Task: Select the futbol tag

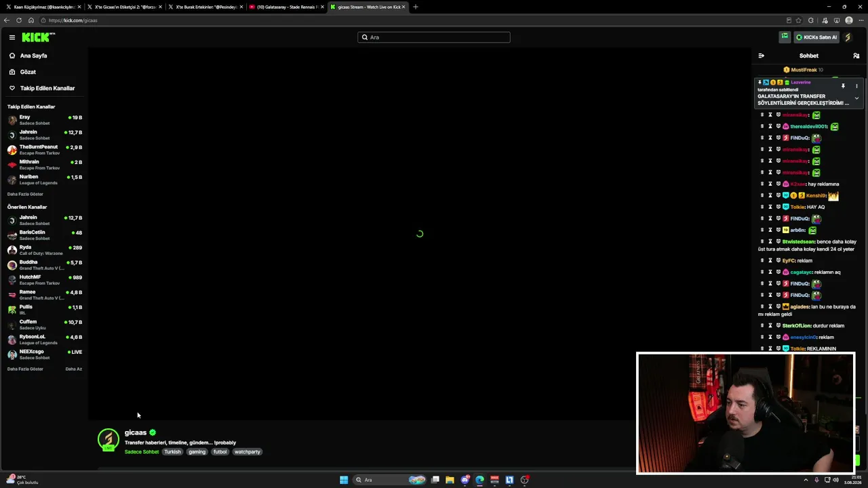Action: pos(220,452)
